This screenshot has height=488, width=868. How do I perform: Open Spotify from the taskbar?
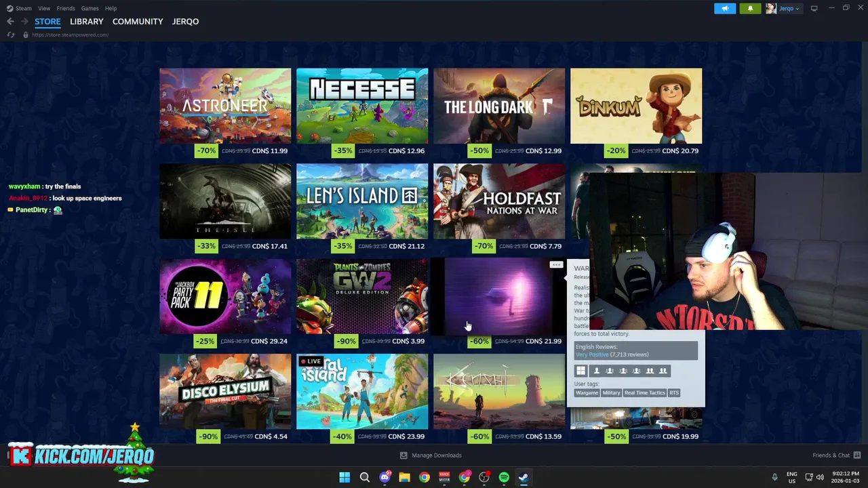pos(504,477)
